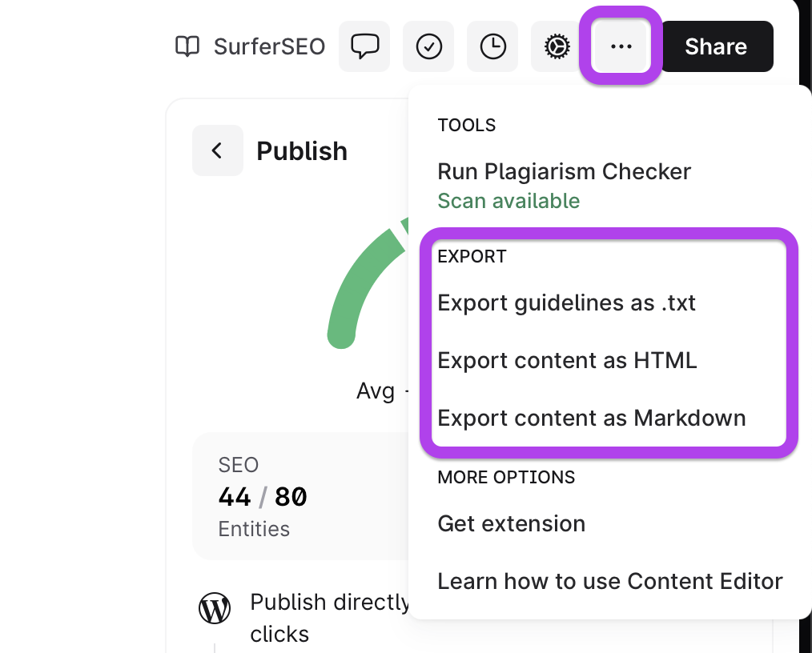Select Run Plagiarism Checker
812x653 pixels.
(x=564, y=171)
